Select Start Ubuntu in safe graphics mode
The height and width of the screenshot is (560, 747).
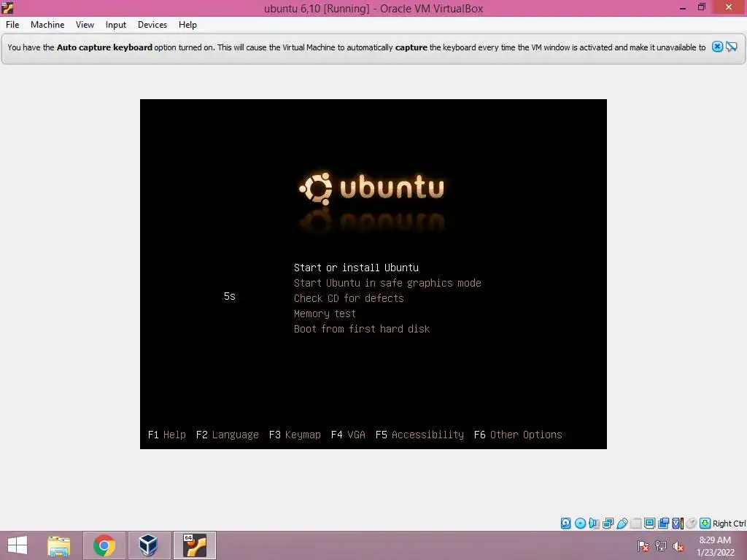coord(387,283)
